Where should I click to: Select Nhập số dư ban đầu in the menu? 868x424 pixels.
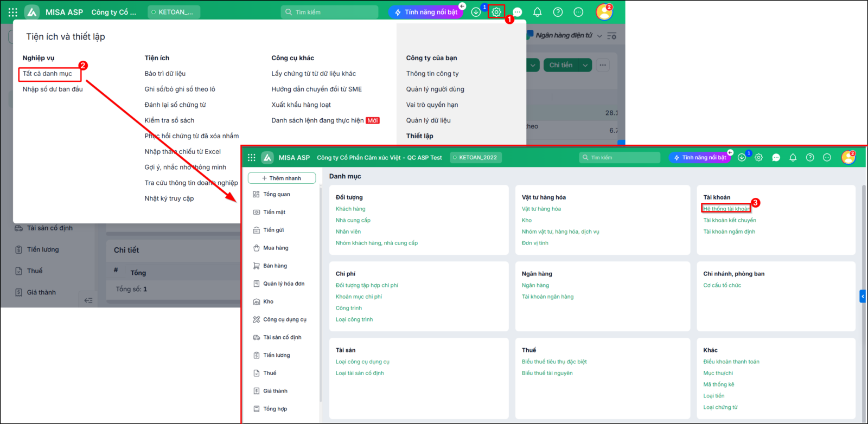[x=53, y=89]
